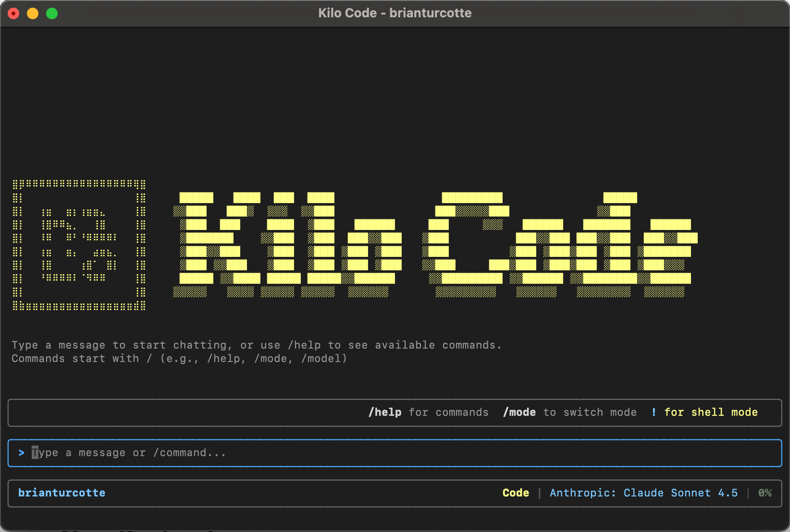Click the 'Code' mode indicator

click(x=516, y=493)
